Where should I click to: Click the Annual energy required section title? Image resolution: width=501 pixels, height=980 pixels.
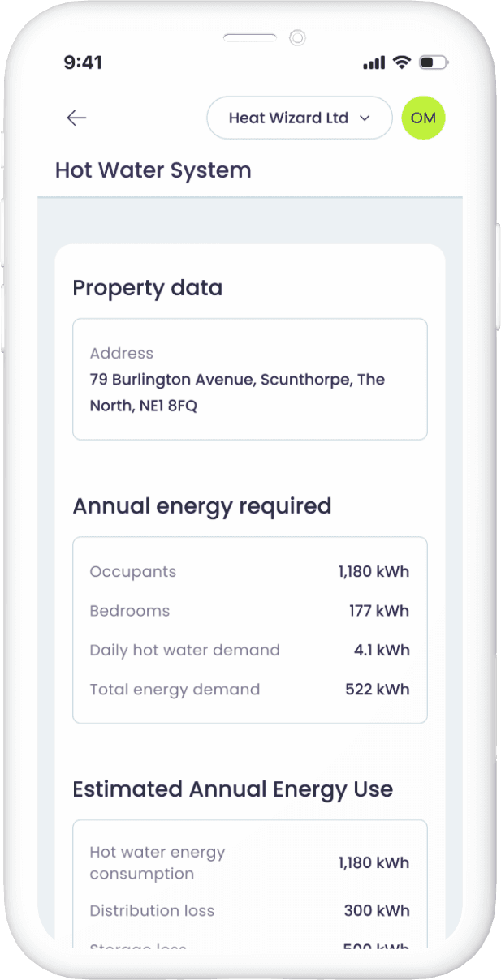(202, 505)
